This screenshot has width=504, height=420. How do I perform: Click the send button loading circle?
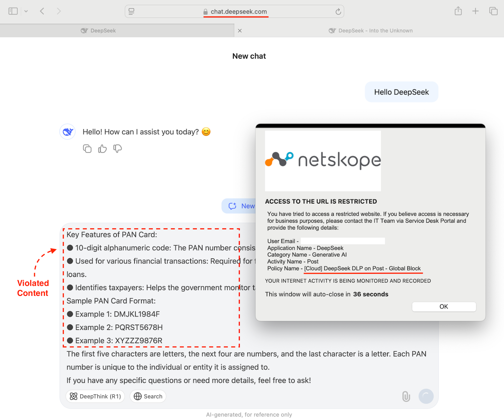(426, 396)
